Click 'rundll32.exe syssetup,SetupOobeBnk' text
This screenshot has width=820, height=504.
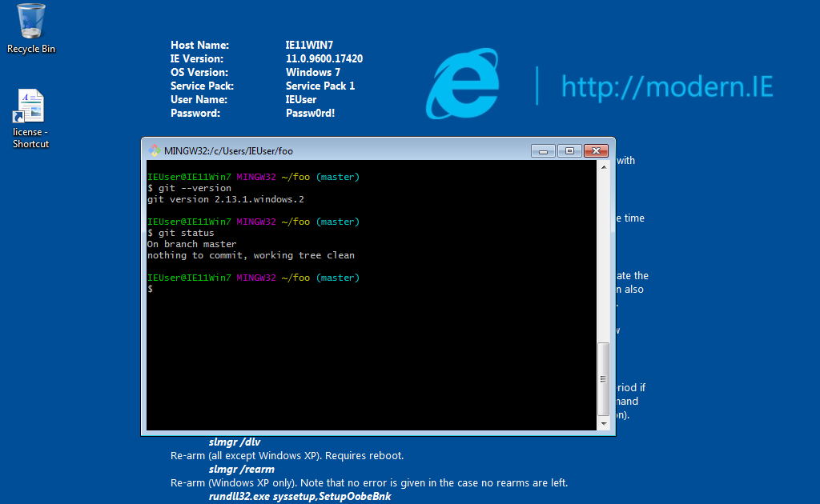pos(299,497)
